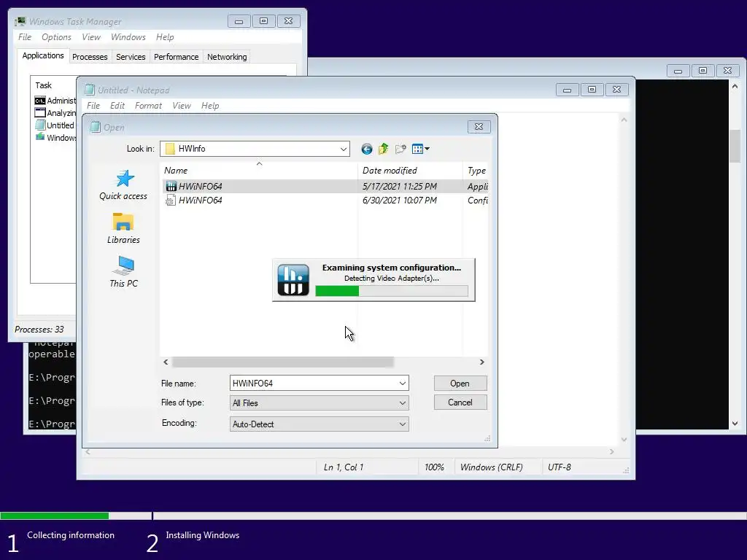This screenshot has height=560, width=747.
Task: Close the Open dialog
Action: click(479, 127)
